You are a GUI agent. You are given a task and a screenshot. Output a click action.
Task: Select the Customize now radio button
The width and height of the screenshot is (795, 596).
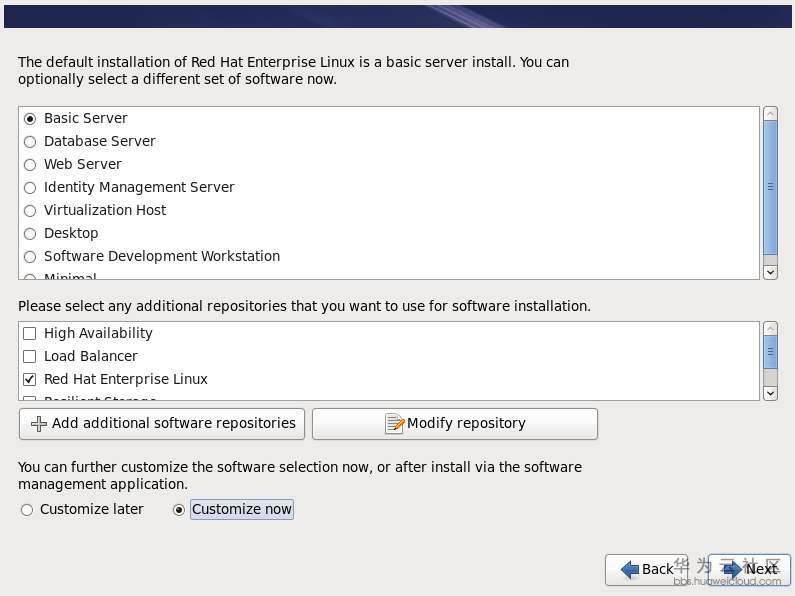(178, 510)
